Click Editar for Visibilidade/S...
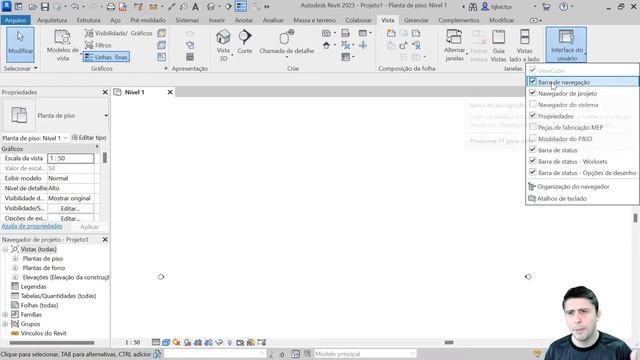 [71, 209]
